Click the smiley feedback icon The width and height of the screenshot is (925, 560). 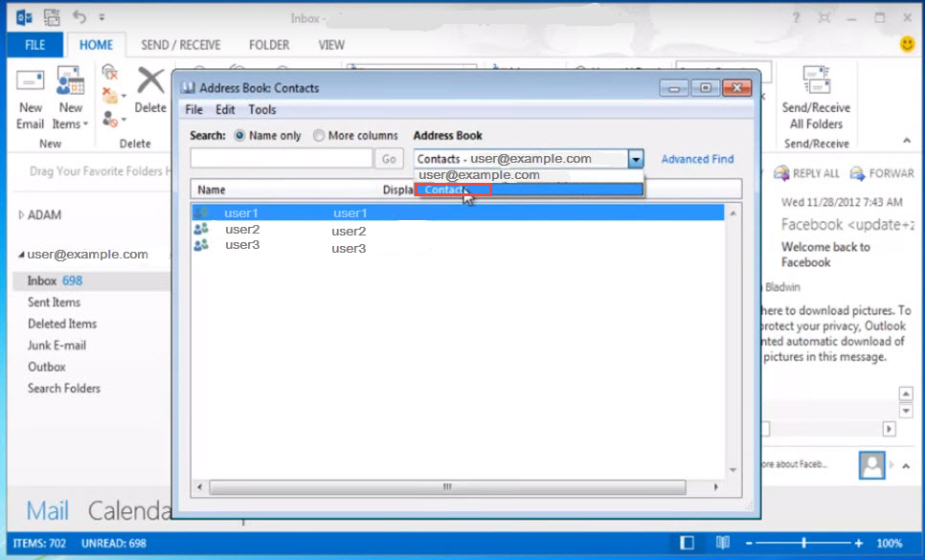point(908,44)
